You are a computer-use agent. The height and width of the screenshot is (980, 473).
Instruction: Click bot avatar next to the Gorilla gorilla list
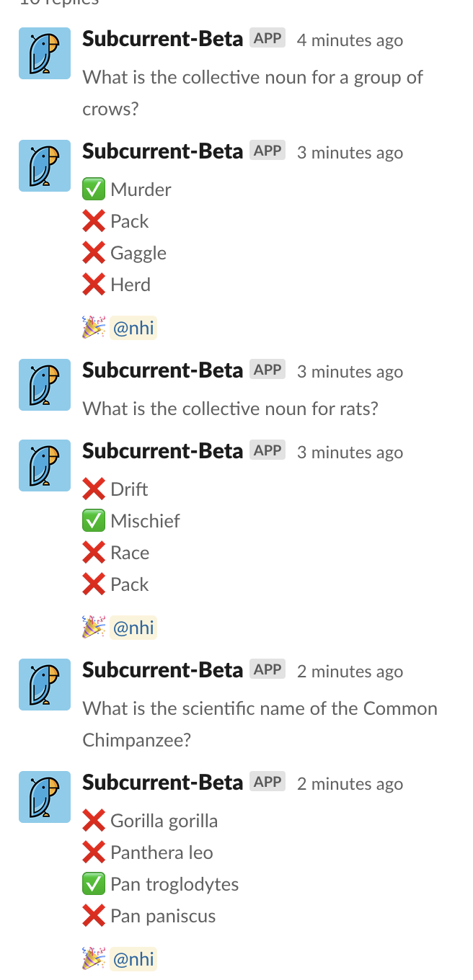pyautogui.click(x=45, y=797)
